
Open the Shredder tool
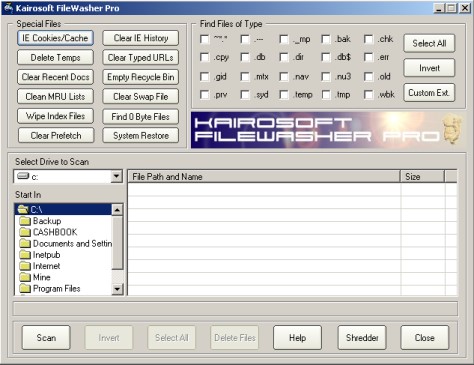click(362, 338)
